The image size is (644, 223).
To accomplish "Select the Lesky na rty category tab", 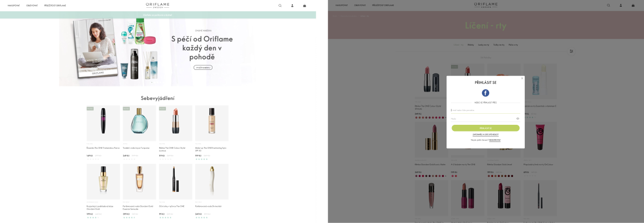I will (483, 45).
